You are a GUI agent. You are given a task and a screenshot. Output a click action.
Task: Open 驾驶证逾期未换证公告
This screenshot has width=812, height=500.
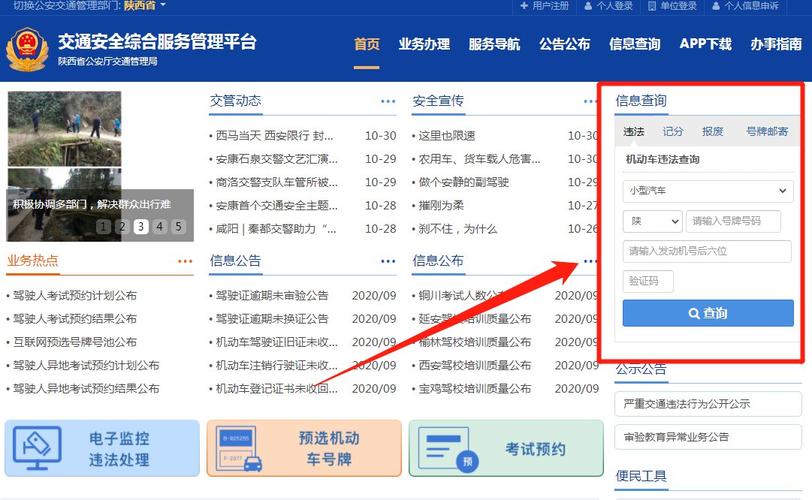click(272, 319)
